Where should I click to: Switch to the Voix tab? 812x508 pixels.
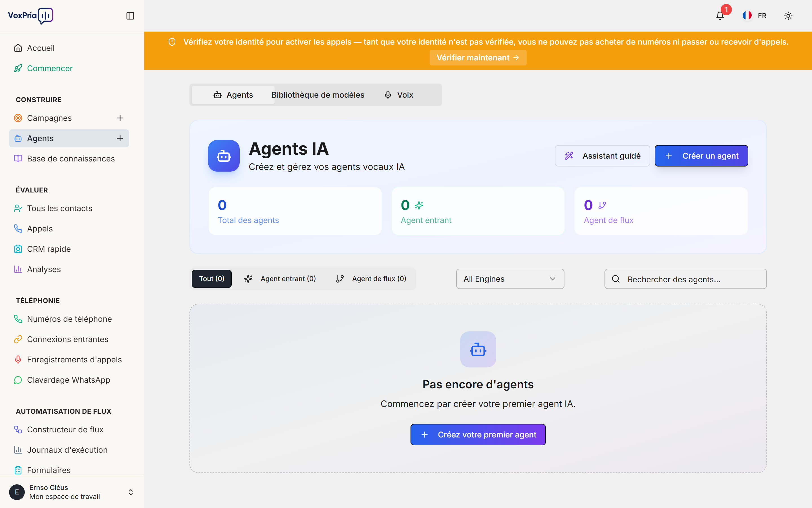click(x=399, y=95)
